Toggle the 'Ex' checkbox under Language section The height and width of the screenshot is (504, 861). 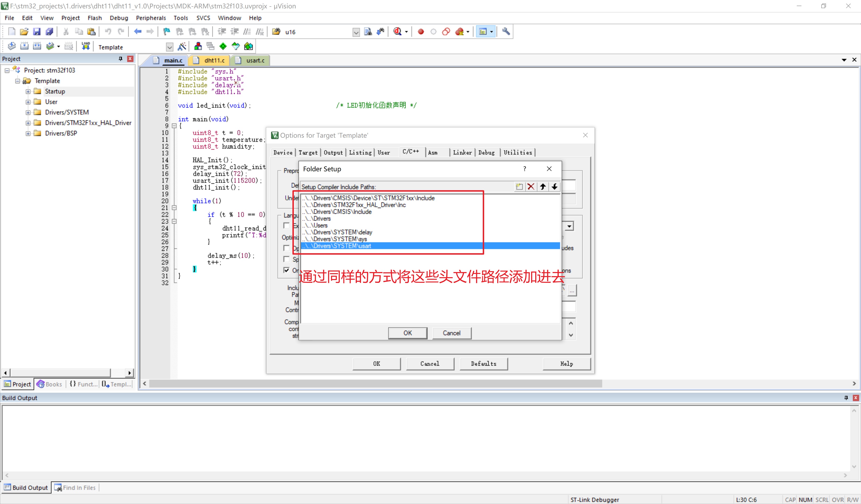click(x=286, y=225)
